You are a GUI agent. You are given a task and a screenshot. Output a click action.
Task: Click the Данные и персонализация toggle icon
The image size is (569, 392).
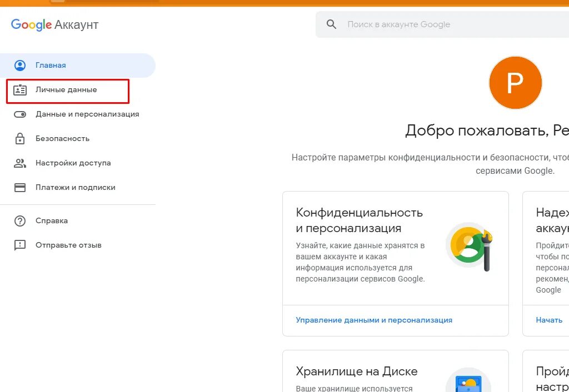point(20,114)
